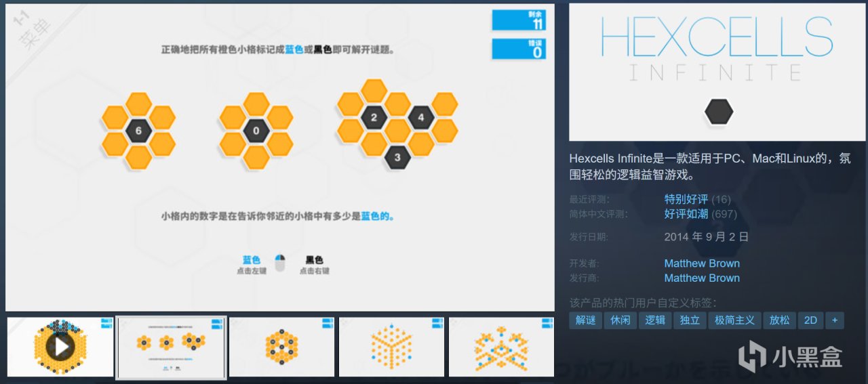Click orange hexagon directly above the 6 cell
The image size is (868, 384).
point(138,104)
